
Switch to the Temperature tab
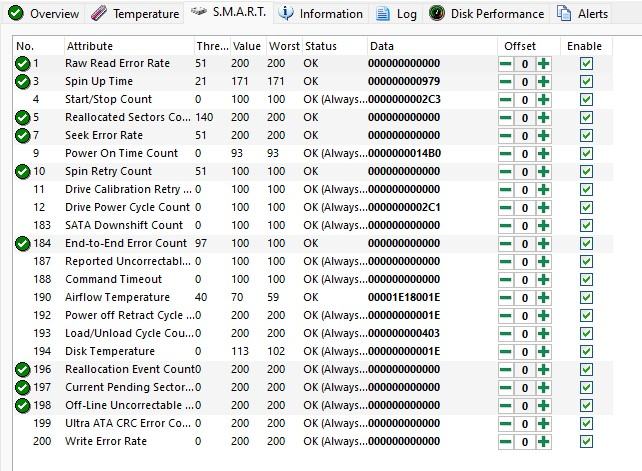click(x=135, y=14)
